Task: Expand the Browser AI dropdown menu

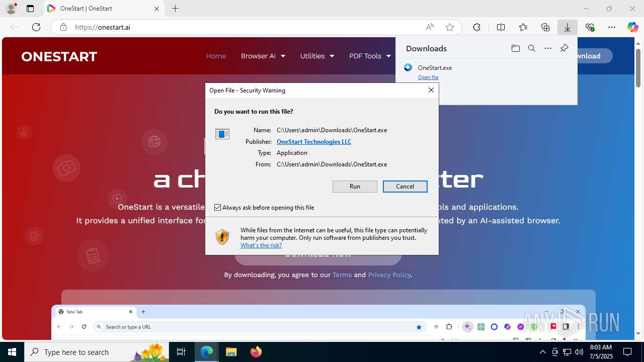Action: pos(263,56)
